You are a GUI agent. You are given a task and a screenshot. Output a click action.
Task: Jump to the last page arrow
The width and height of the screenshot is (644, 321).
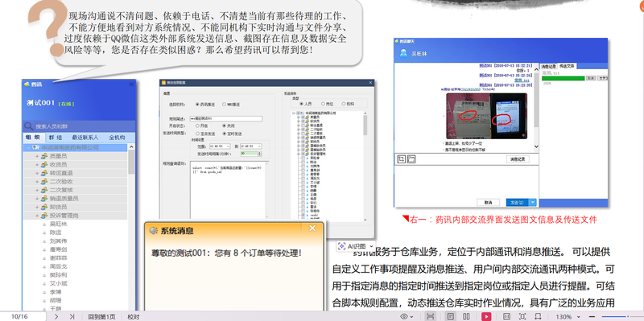[x=72, y=316]
